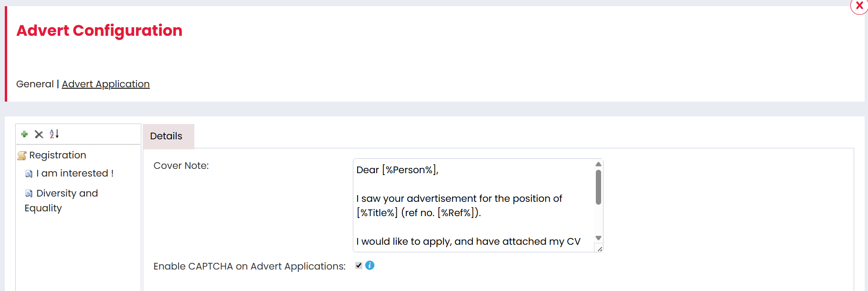Click the Cover Note resize handle
This screenshot has width=868, height=291.
pyautogui.click(x=600, y=249)
